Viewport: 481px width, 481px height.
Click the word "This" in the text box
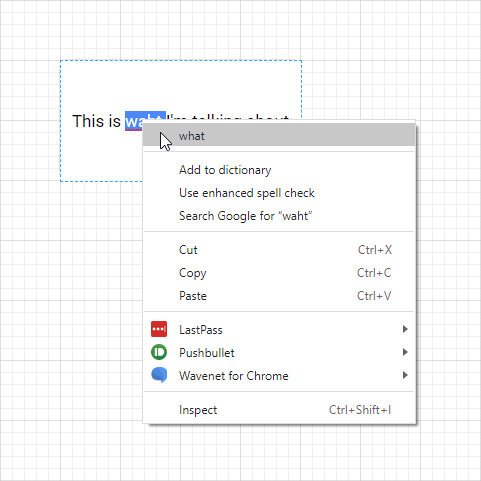[x=88, y=121]
